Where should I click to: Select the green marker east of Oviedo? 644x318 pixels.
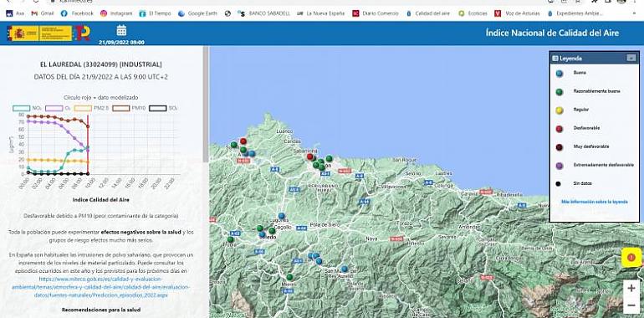click(272, 231)
